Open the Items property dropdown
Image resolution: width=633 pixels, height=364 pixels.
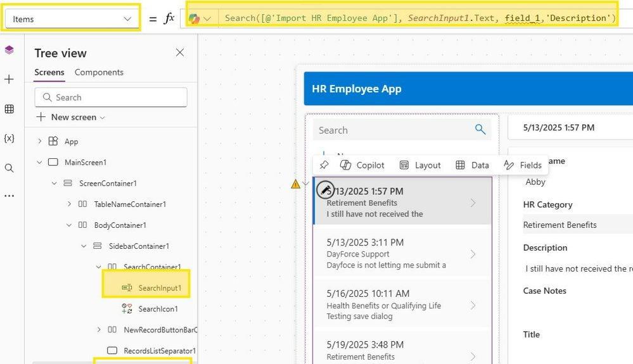(72, 19)
